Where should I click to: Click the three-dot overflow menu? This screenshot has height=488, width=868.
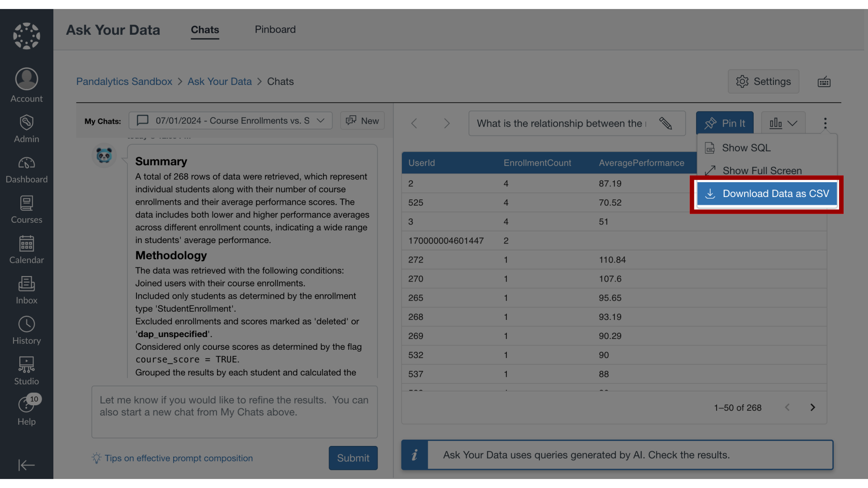(825, 123)
